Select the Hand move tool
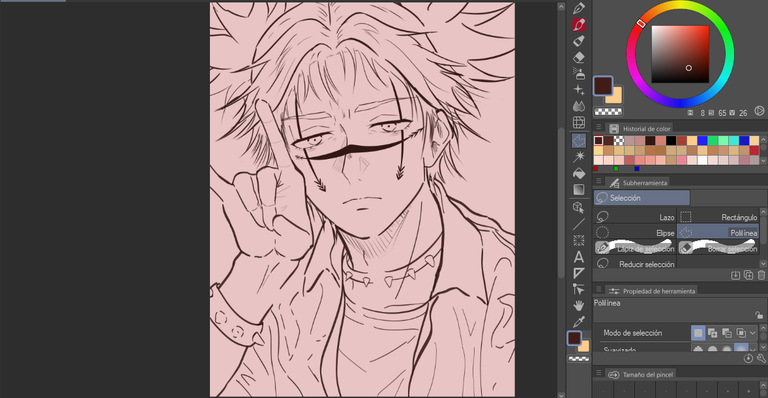This screenshot has height=398, width=768. (578, 305)
